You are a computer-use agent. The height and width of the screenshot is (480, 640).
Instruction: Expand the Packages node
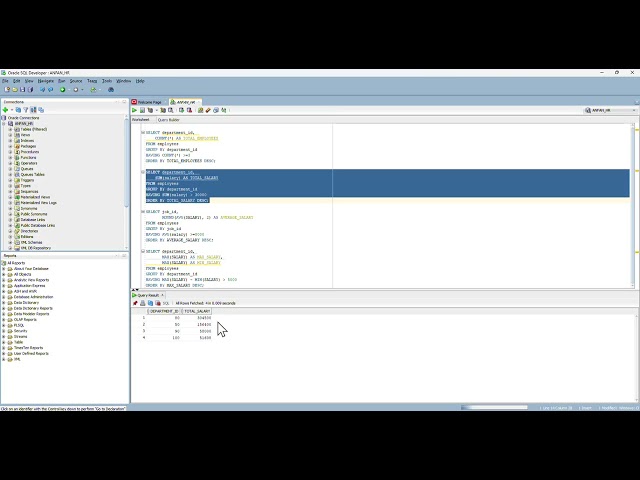click(x=11, y=146)
